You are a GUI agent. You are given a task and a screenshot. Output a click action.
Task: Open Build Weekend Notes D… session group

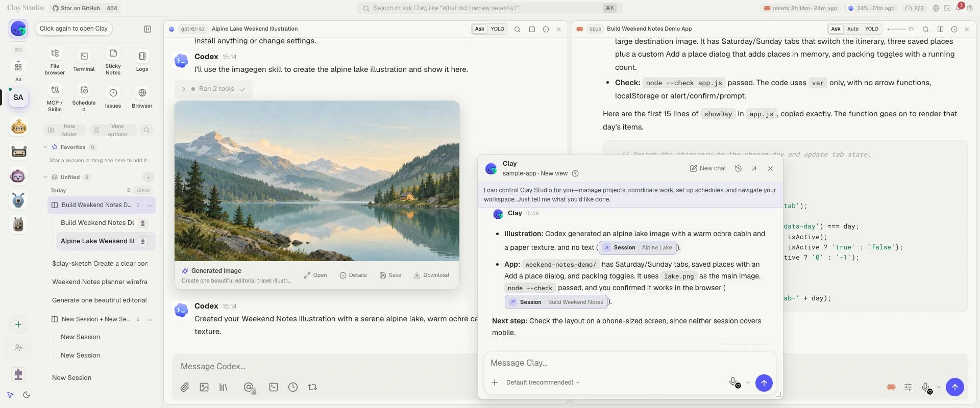[101, 205]
